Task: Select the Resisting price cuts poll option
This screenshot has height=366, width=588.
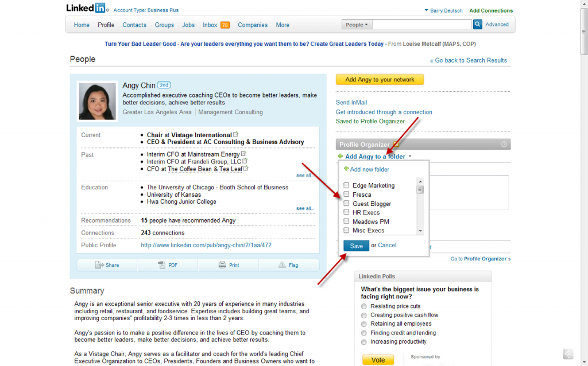Action: tap(363, 306)
